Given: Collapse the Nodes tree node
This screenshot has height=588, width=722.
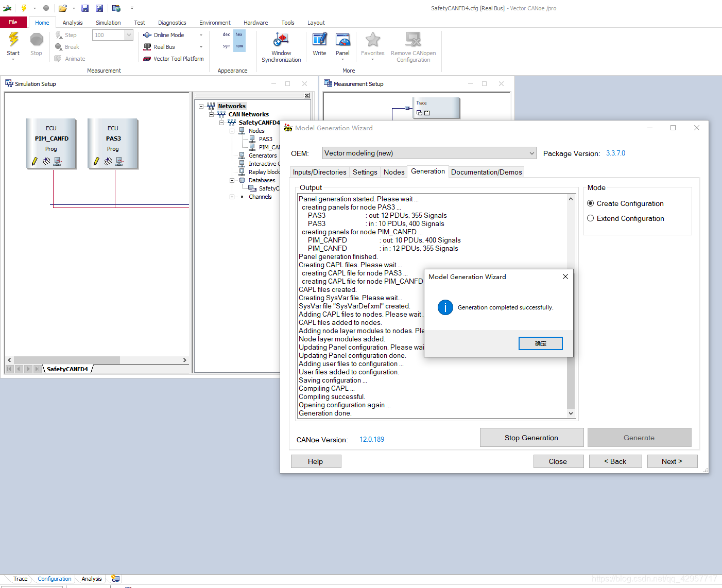Looking at the screenshot, I should [x=232, y=131].
